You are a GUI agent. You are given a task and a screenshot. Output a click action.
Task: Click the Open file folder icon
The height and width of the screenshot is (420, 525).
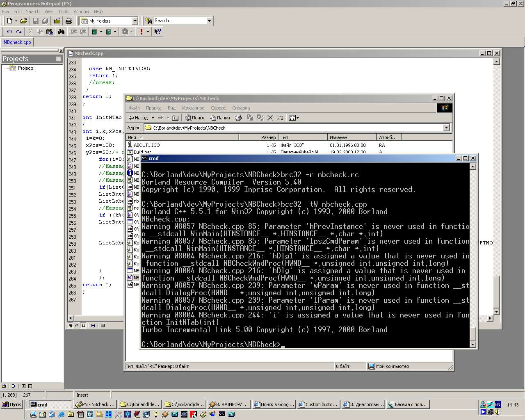(x=23, y=21)
